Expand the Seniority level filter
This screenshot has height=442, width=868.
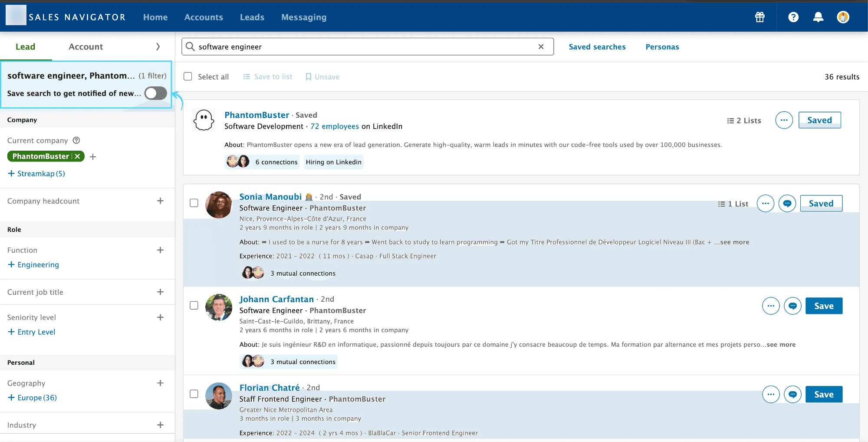tap(160, 317)
